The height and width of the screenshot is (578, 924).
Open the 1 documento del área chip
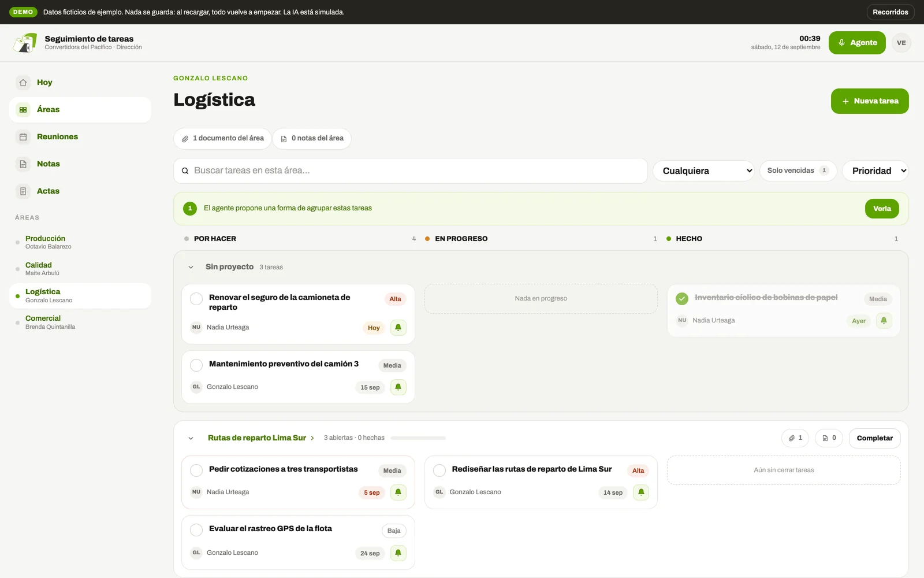point(222,139)
